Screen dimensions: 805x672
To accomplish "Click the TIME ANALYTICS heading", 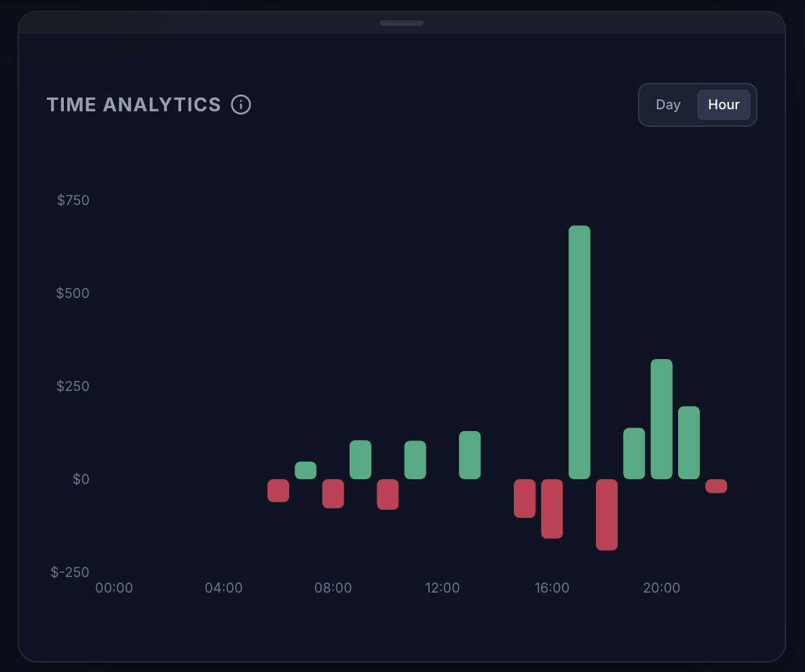I will [x=134, y=105].
